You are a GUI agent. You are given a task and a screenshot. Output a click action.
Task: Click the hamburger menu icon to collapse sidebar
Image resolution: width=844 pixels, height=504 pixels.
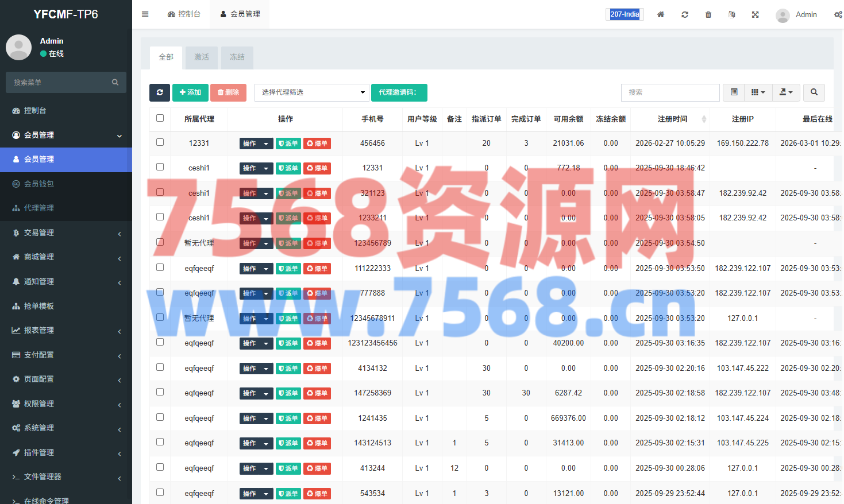[x=145, y=14]
